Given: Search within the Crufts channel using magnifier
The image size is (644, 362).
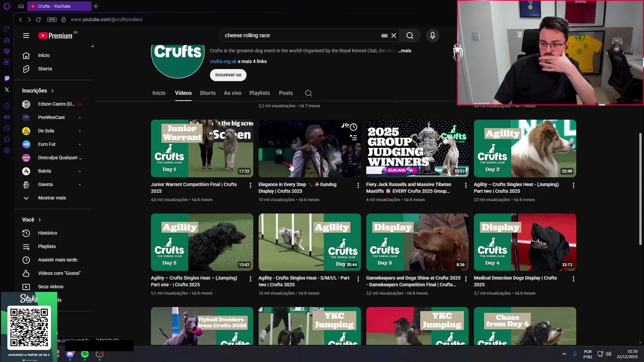Looking at the screenshot, I should 308,93.
